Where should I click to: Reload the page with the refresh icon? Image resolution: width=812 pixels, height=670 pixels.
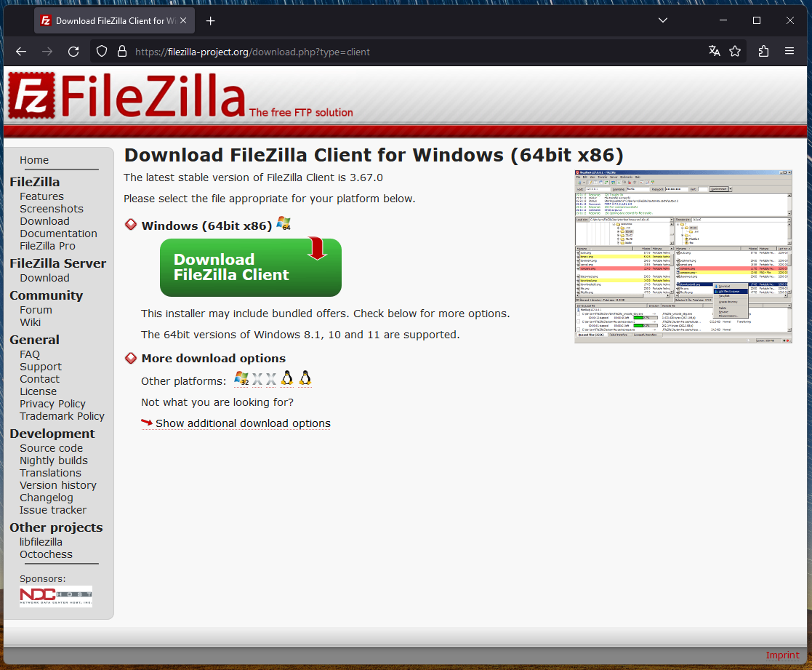(73, 52)
